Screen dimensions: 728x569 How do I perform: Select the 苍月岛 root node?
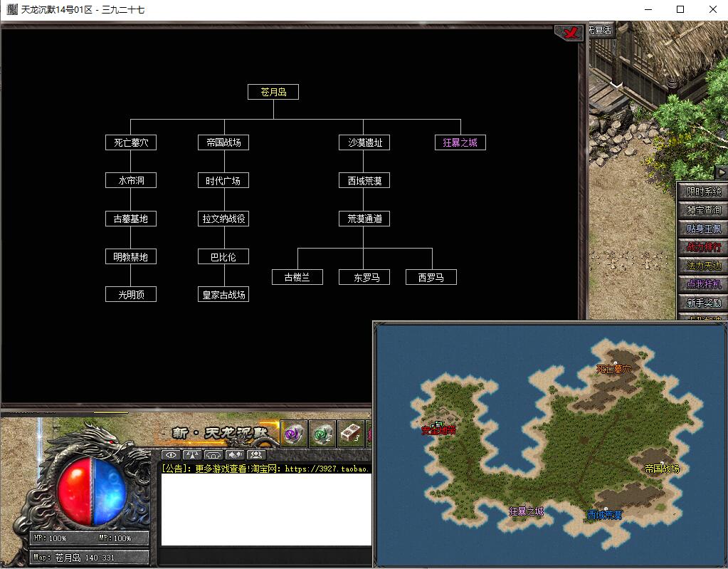coord(273,92)
